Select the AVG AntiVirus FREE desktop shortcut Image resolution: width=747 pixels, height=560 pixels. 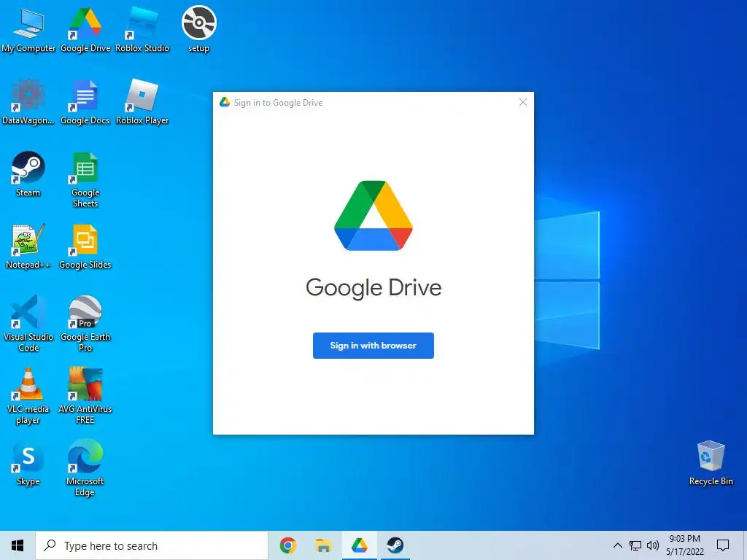tap(85, 396)
